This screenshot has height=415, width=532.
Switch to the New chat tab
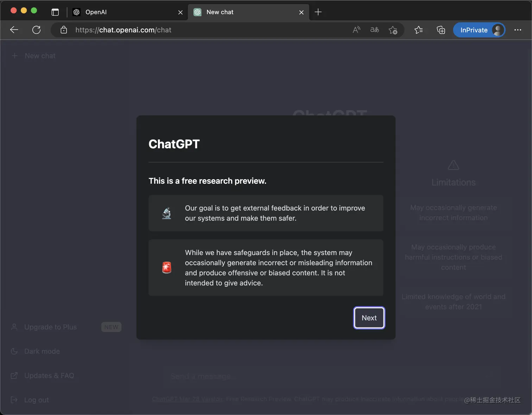pos(248,12)
